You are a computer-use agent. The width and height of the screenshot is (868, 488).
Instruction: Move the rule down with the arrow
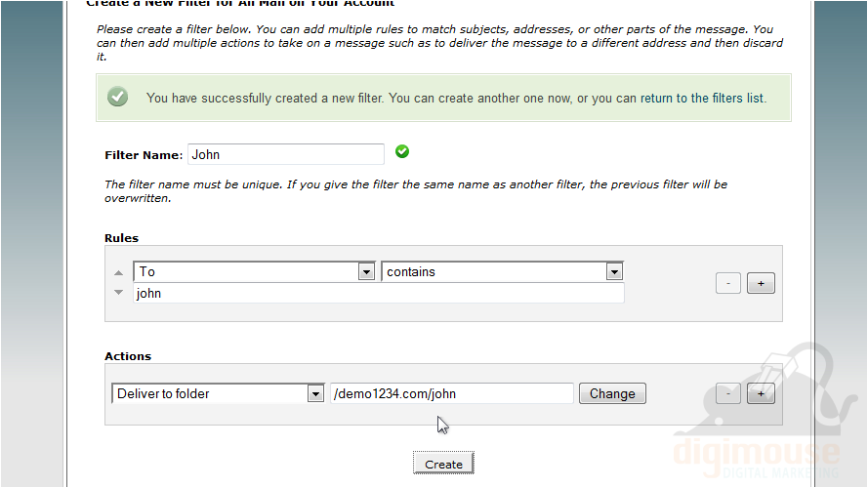[x=118, y=292]
